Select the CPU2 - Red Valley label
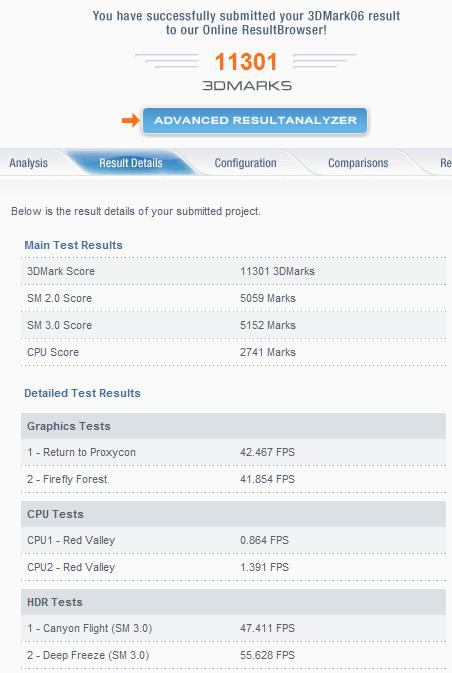This screenshot has height=673, width=452. coord(71,567)
